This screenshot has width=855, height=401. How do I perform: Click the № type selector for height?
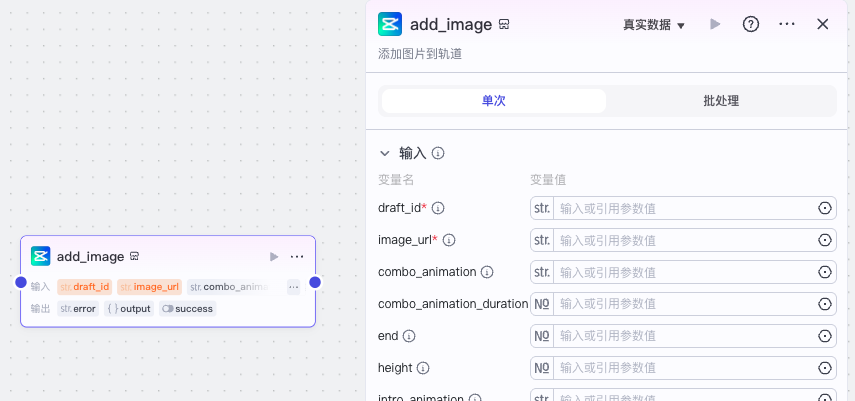542,368
